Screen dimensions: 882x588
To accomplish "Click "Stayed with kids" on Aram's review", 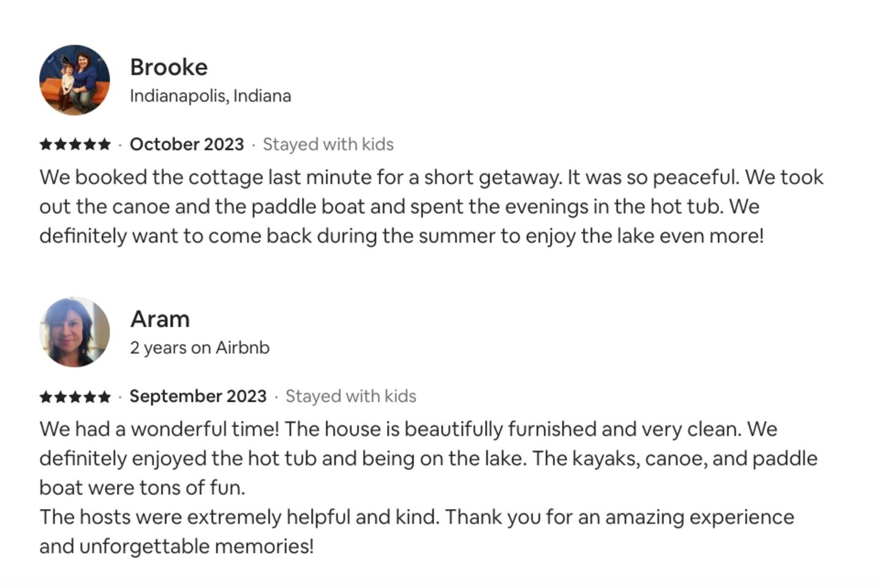I will point(350,396).
